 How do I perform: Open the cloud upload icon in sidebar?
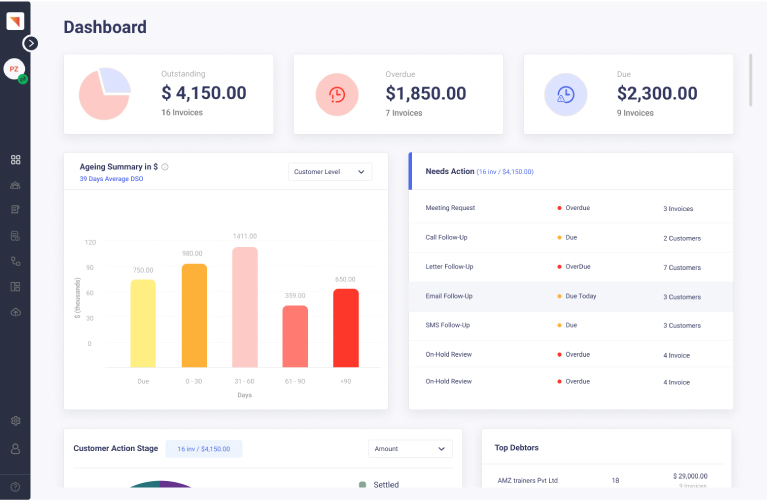16,312
